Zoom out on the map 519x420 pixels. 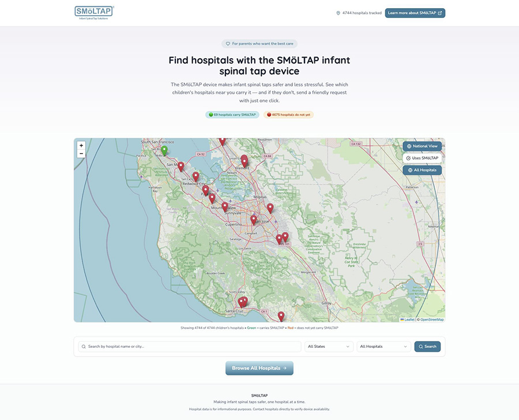(81, 154)
